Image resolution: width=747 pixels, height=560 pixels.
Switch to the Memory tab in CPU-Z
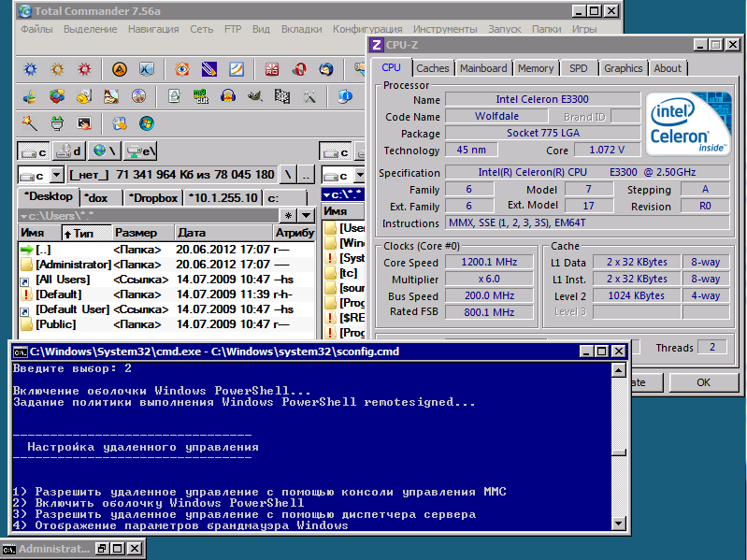[536, 68]
